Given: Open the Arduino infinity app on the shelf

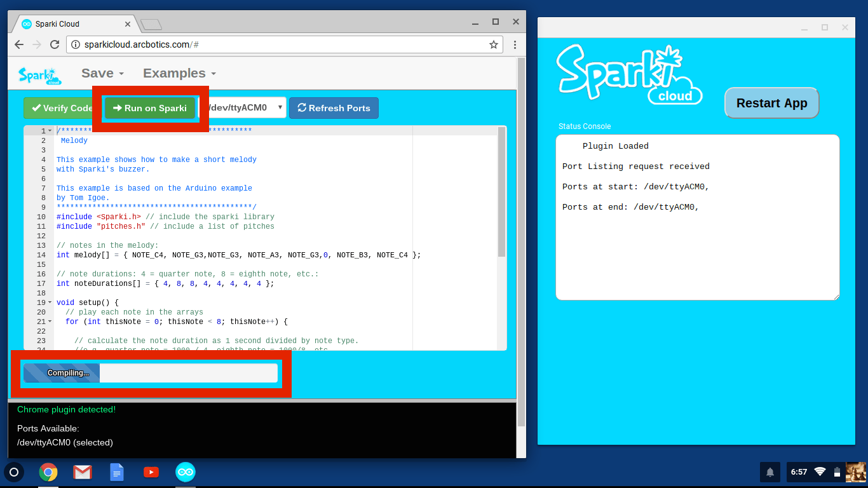Looking at the screenshot, I should tap(186, 472).
